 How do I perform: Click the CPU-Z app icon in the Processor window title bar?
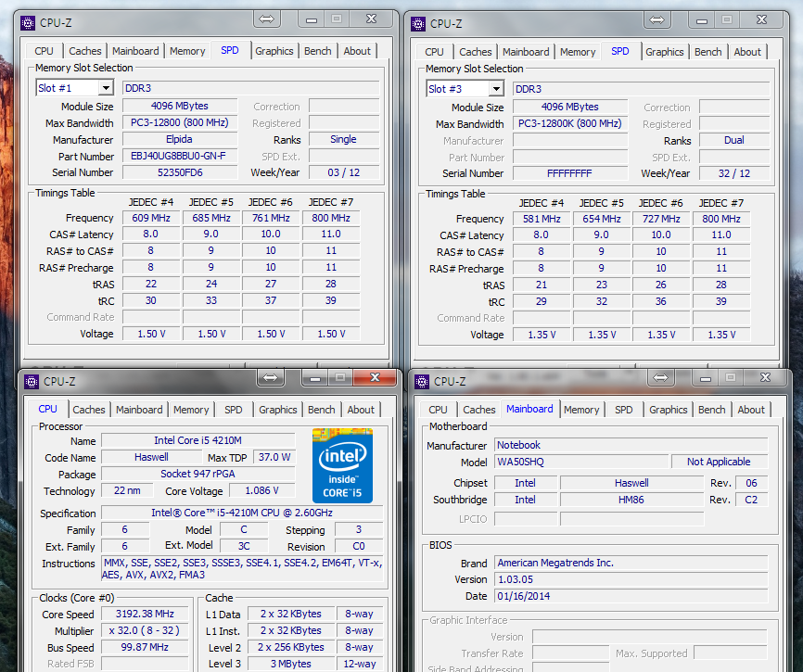[x=32, y=381]
